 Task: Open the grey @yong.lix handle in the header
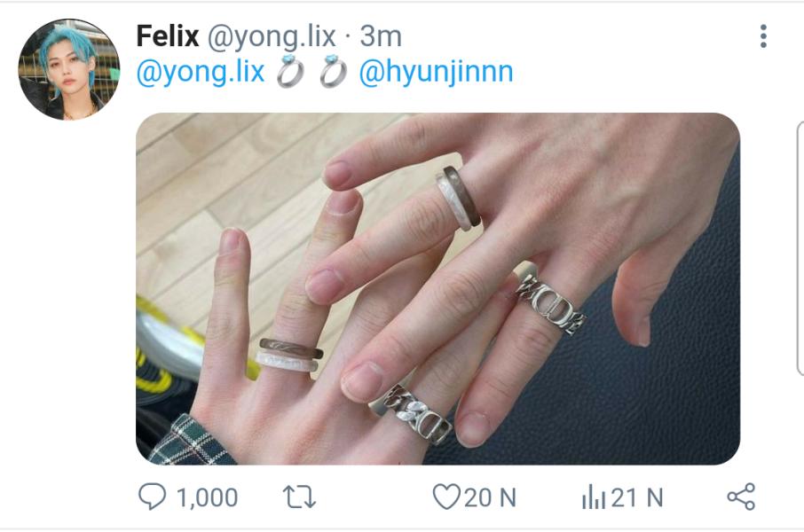coord(272,36)
